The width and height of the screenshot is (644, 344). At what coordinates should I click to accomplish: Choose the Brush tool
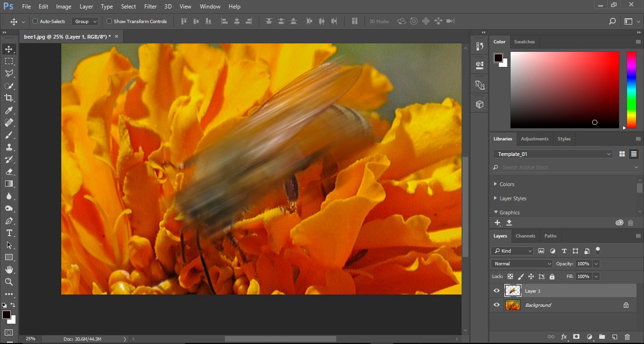(x=9, y=135)
